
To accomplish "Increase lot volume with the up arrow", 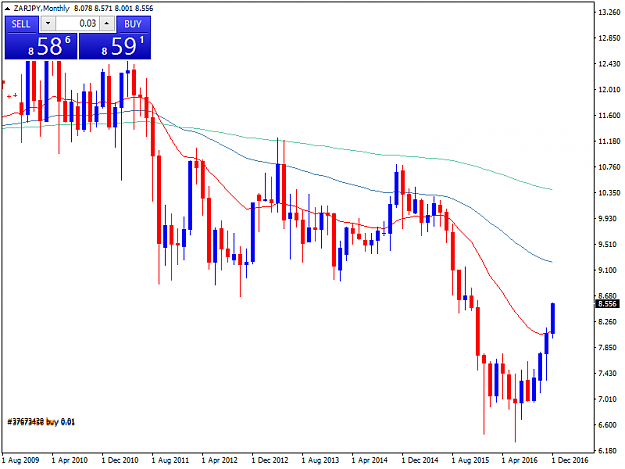I will pos(106,24).
